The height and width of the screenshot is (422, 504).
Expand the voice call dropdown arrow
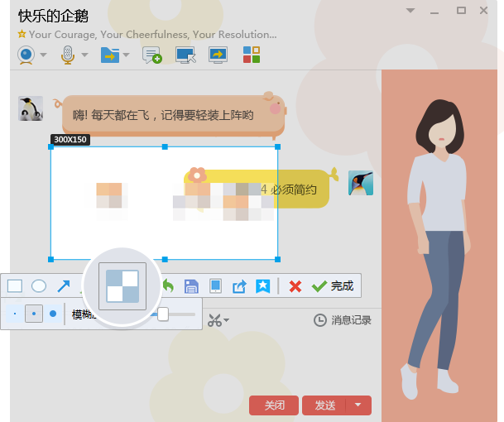coord(84,55)
